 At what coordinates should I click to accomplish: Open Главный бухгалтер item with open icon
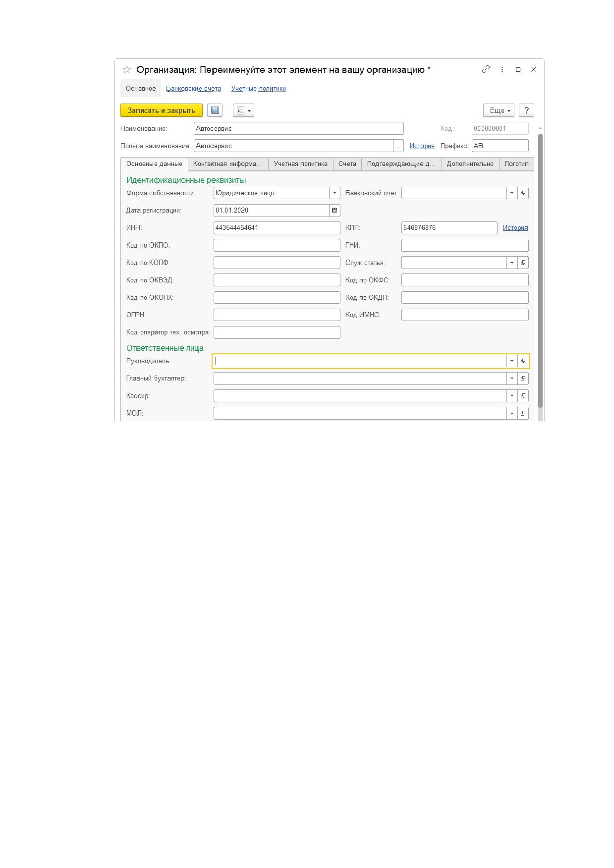click(523, 379)
